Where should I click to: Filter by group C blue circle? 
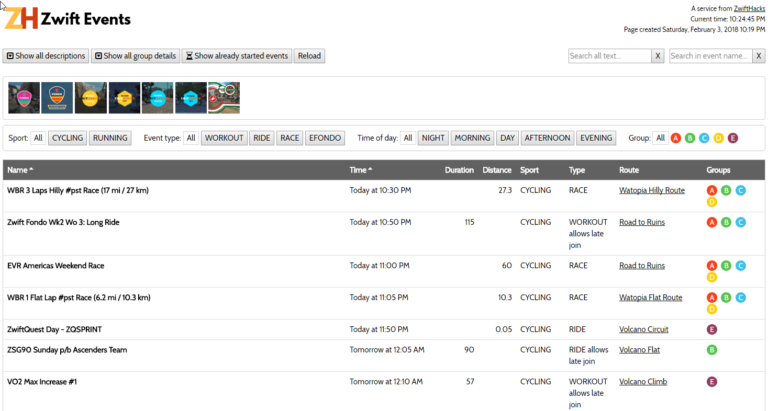pos(704,138)
